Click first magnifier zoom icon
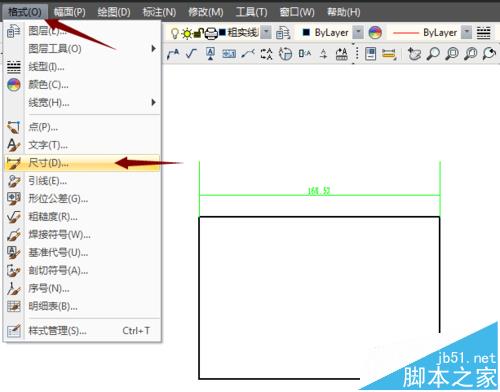 click(433, 53)
